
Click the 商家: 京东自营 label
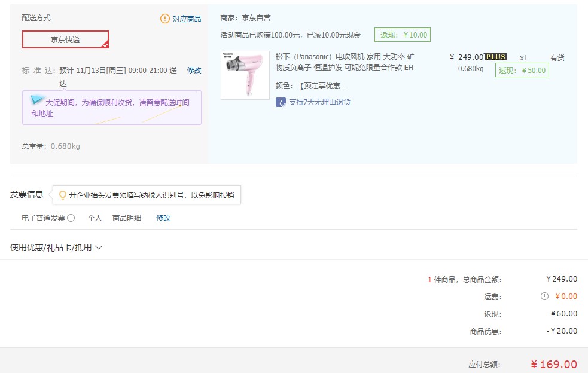coord(246,17)
